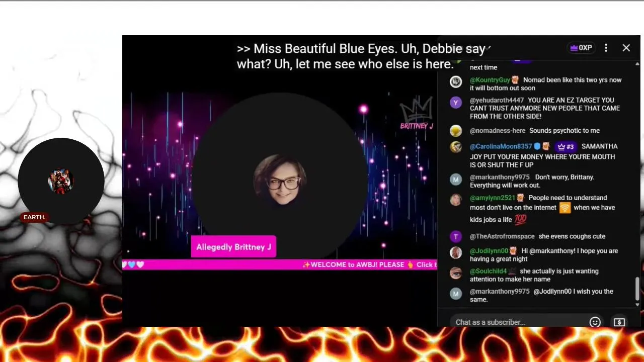Viewport: 644px width, 362px height.
Task: Open @nomadness-here yellow avatar
Action: click(x=456, y=131)
